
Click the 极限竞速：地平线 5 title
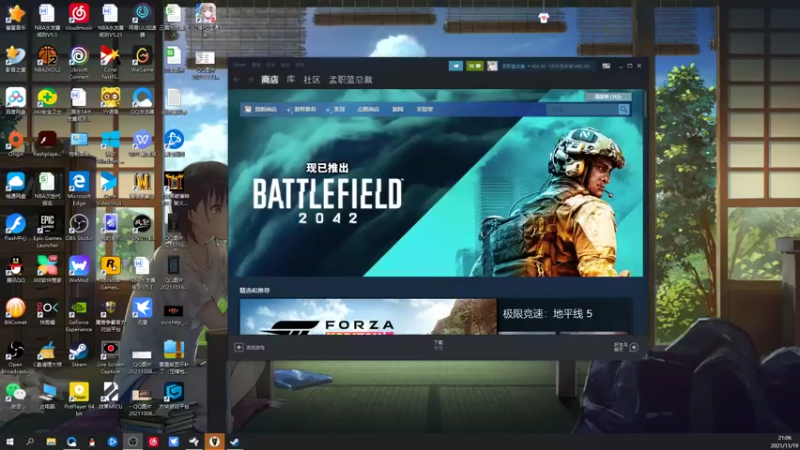547,313
